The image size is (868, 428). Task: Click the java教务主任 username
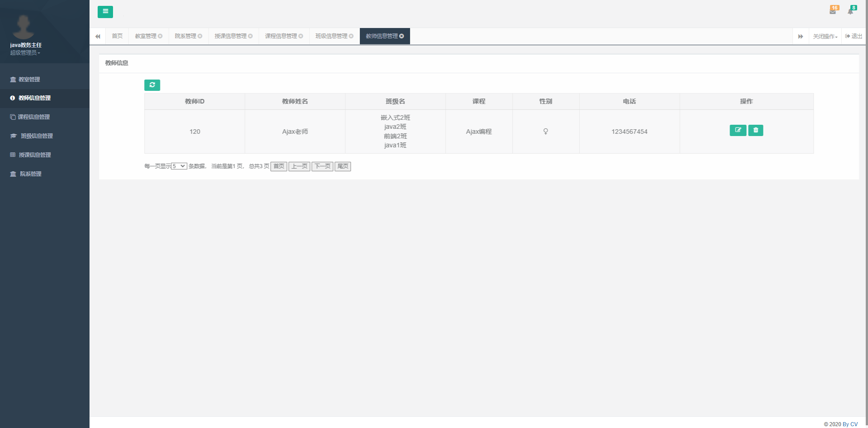click(x=26, y=45)
